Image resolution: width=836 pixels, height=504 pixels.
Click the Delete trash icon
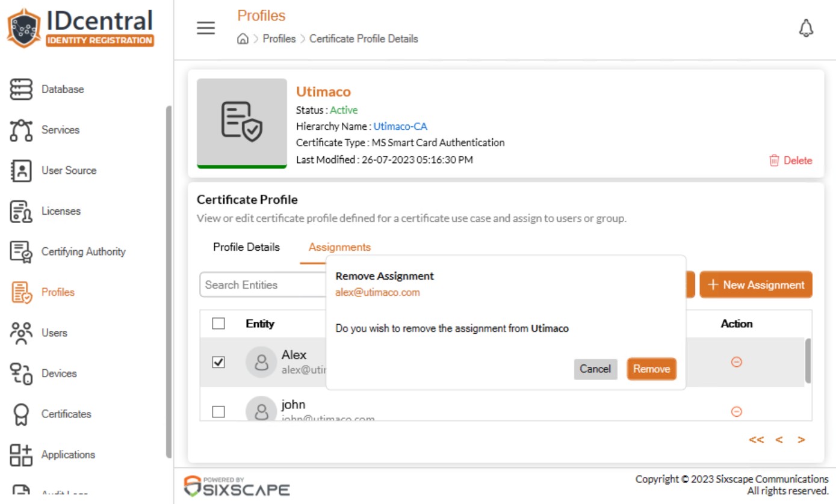(774, 161)
